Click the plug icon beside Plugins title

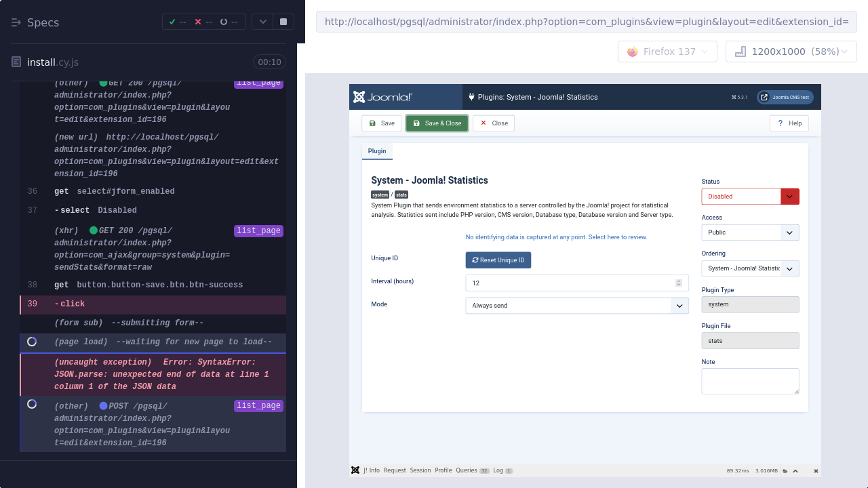point(471,97)
